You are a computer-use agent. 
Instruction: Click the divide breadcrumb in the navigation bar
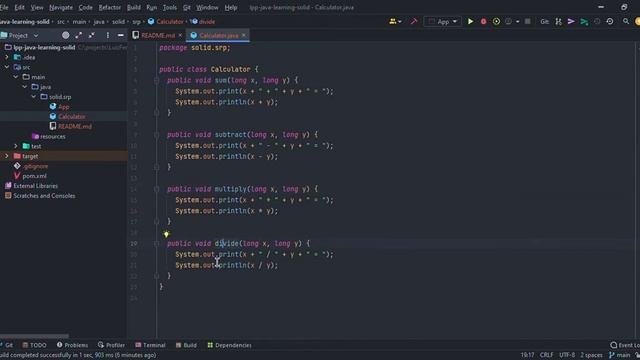[x=207, y=22]
